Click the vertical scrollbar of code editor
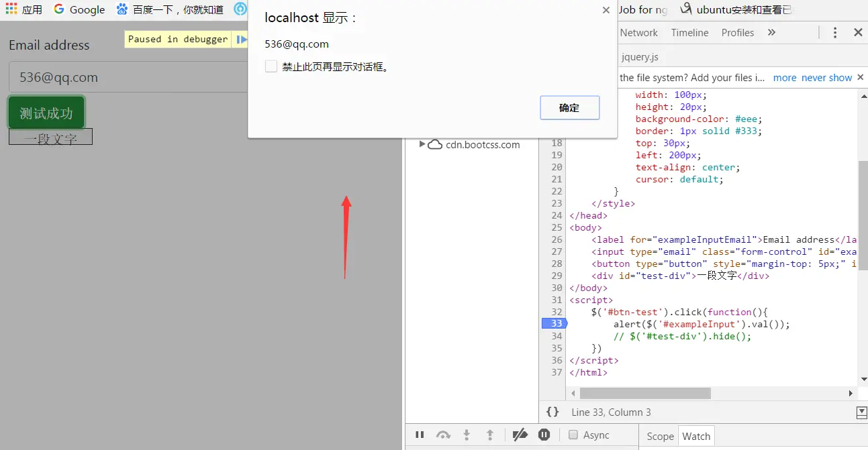The image size is (868, 450). coord(863,215)
